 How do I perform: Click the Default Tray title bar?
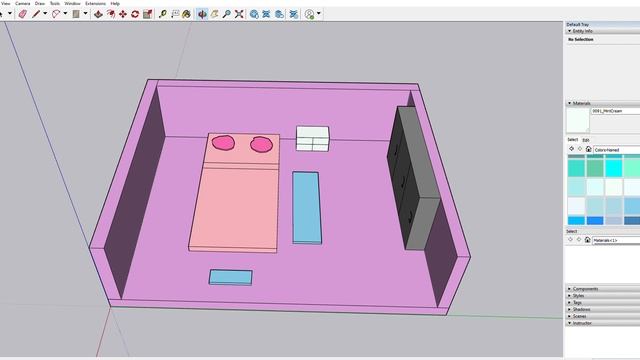[602, 24]
